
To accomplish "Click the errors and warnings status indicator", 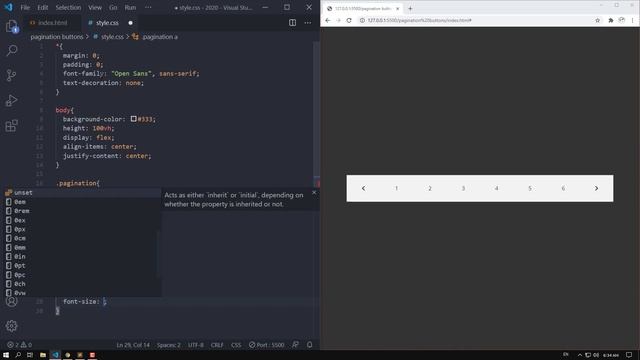I will point(20,345).
